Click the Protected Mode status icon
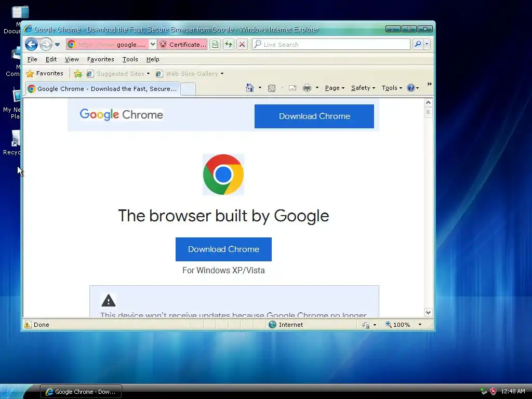Screen dimensions: 532x399 (x=366, y=325)
